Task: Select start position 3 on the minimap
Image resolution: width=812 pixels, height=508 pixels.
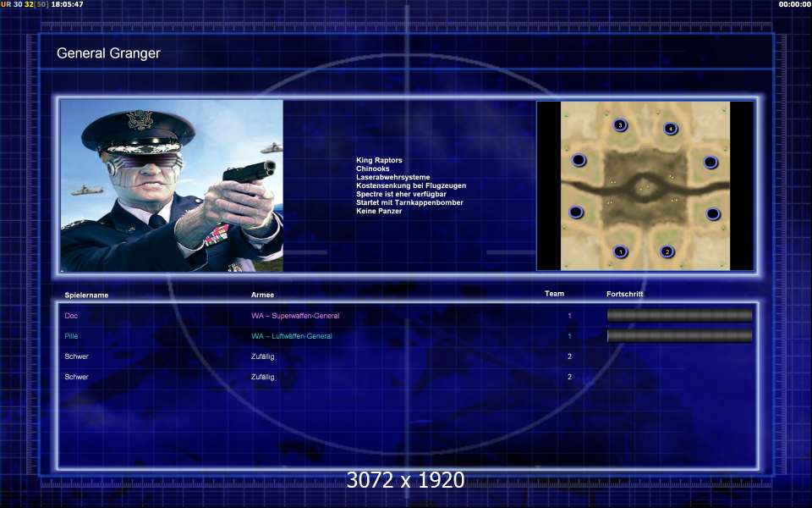Action: pos(620,125)
